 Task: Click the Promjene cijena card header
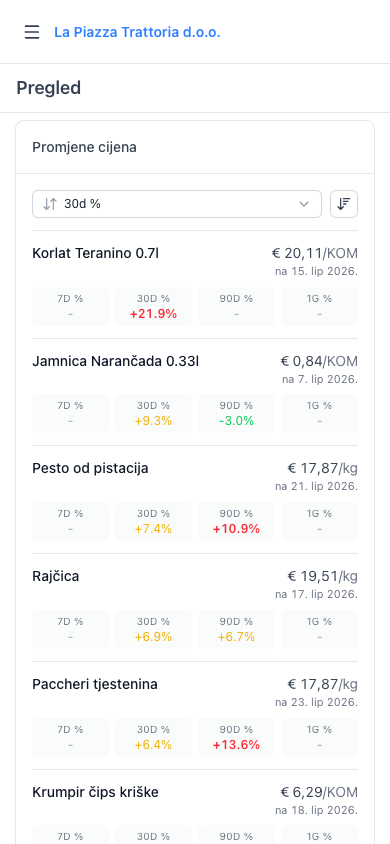(x=195, y=147)
